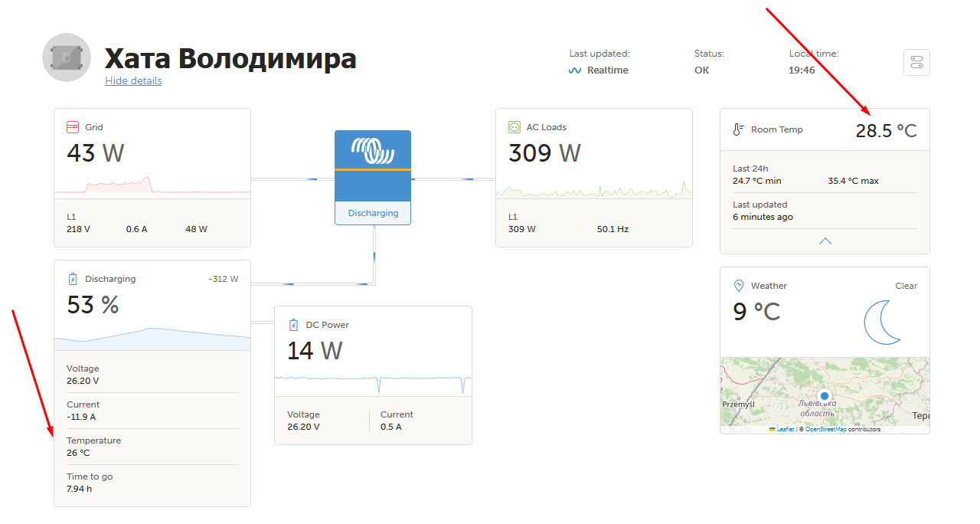
Task: Click the AC Loads power graph
Action: coord(594,189)
